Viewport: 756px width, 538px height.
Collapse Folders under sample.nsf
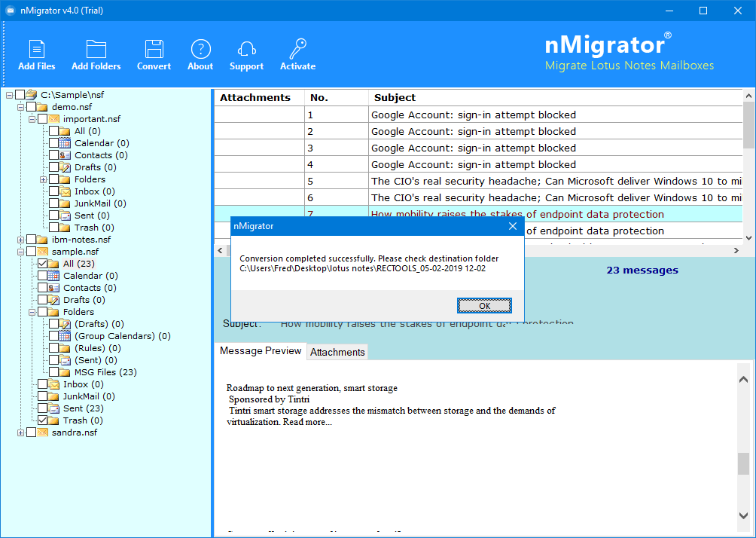tap(32, 312)
